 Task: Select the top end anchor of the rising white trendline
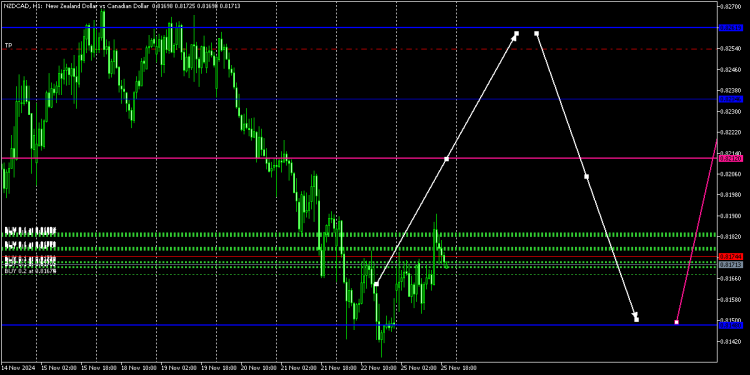[x=517, y=33]
